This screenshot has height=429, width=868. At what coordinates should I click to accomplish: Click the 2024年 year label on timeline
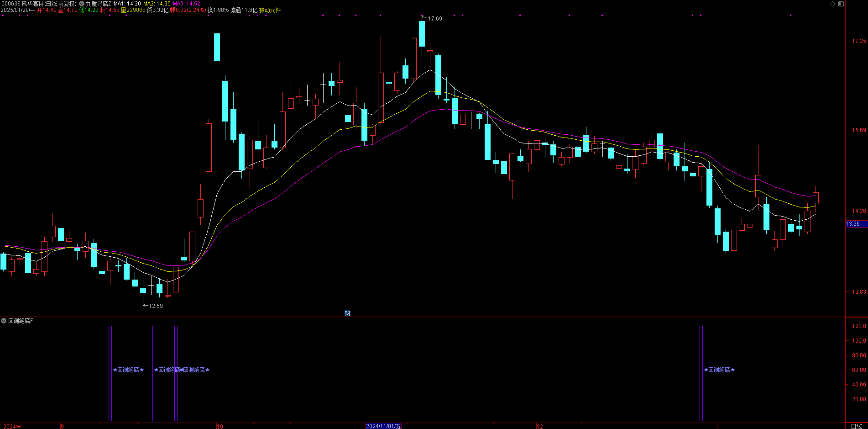tap(12, 426)
